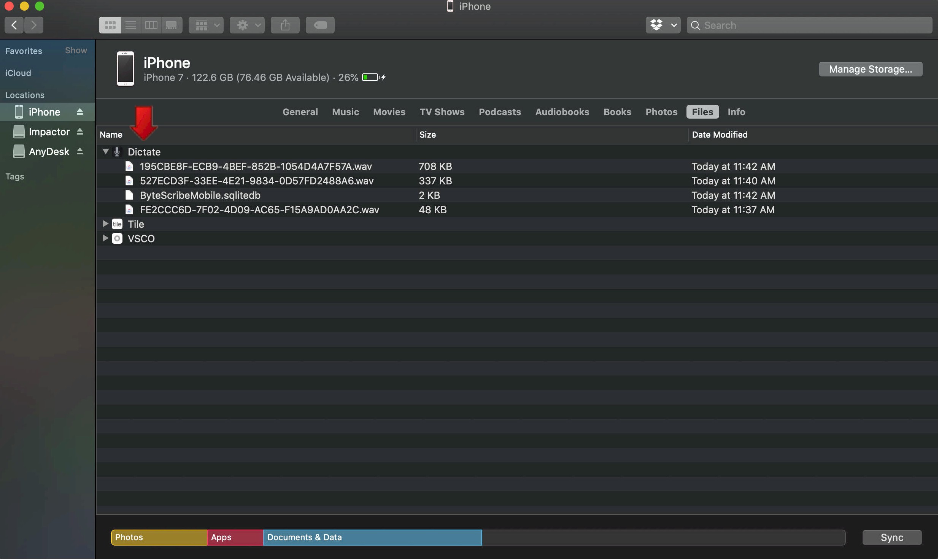The height and width of the screenshot is (560, 939).
Task: Click audio file icon of 195CBE8F wav
Action: point(129,166)
